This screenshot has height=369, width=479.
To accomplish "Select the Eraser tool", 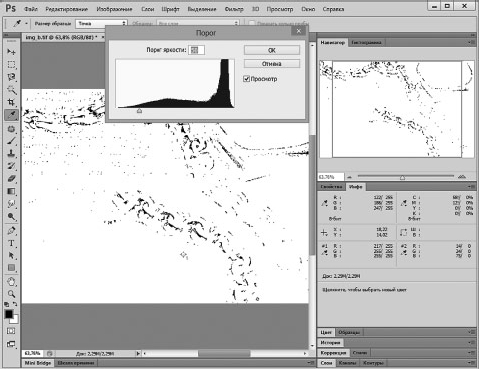I will coord(11,179).
